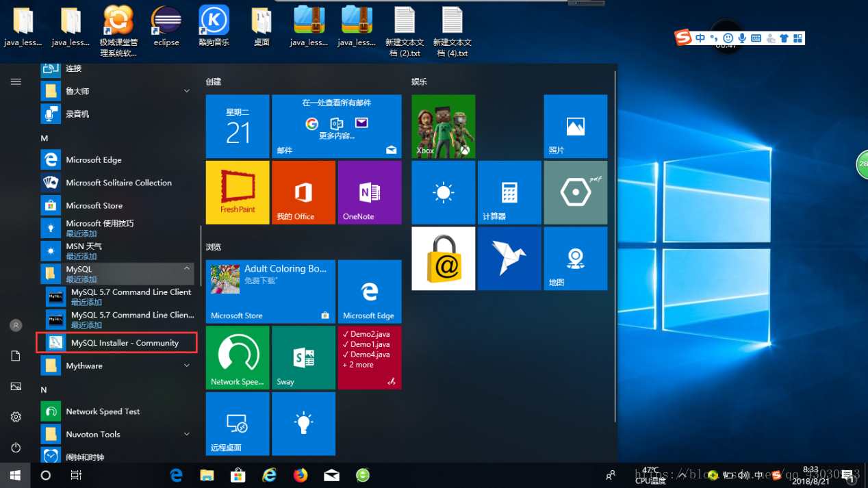Open eclipse desktop shortcut
Viewport: 868px width, 488px height.
pyautogui.click(x=166, y=27)
